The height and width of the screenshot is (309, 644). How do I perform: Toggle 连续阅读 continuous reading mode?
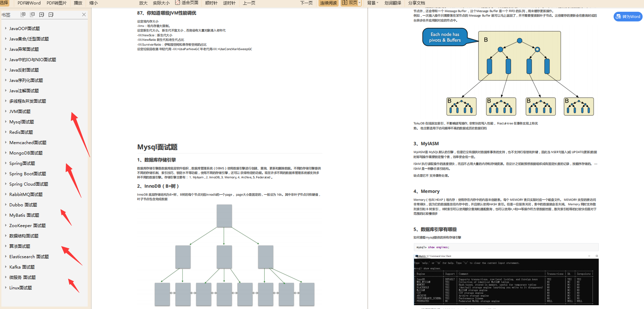[329, 3]
